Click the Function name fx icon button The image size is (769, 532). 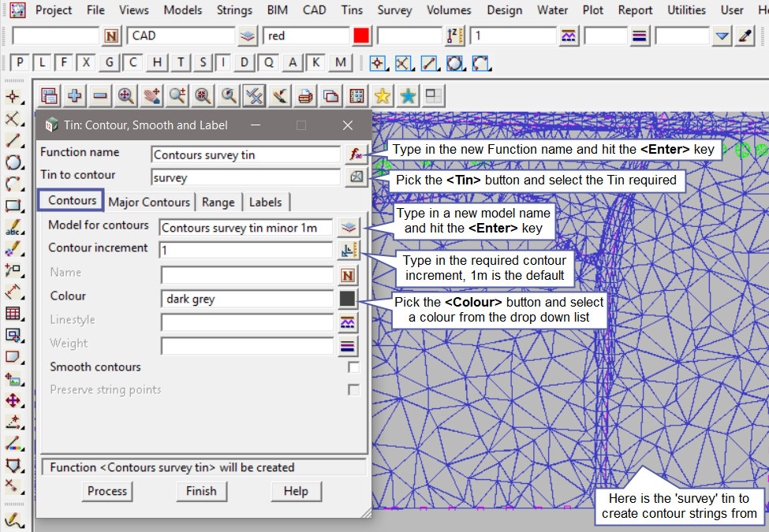click(356, 154)
